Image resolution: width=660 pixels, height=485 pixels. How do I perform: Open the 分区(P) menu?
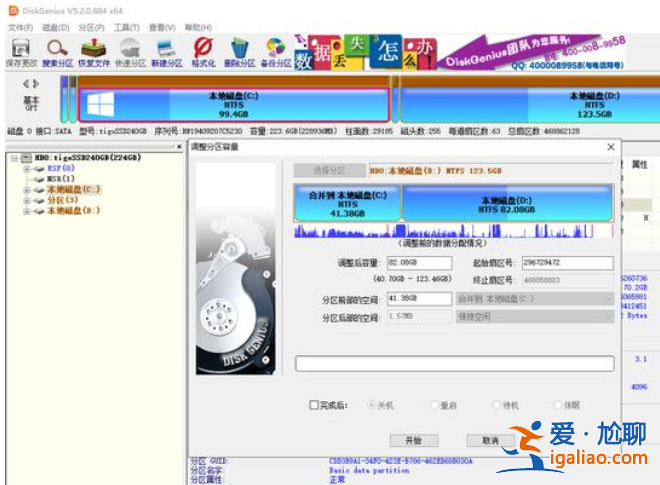[x=91, y=27]
